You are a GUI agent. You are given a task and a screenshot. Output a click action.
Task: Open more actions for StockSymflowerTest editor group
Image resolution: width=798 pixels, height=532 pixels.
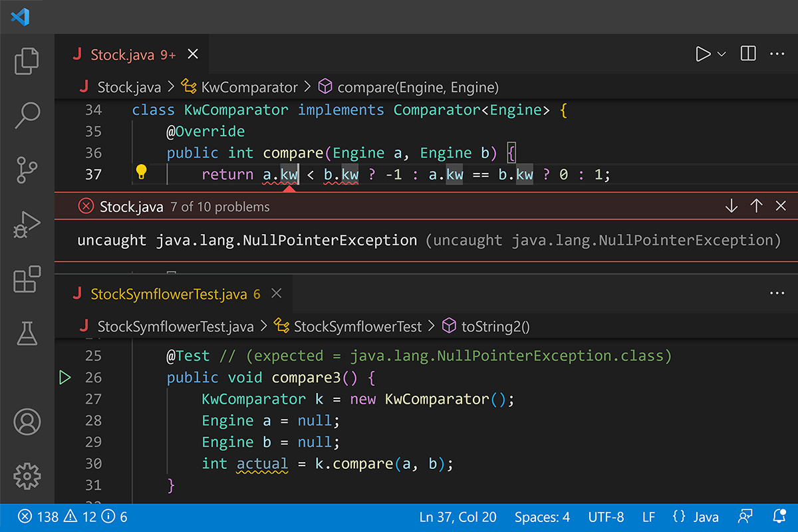[x=777, y=293]
